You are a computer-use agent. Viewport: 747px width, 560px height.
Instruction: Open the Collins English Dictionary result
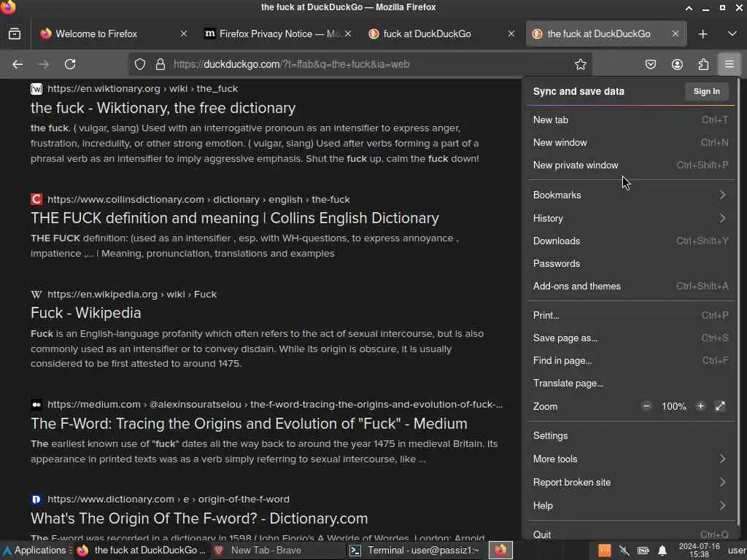235,218
